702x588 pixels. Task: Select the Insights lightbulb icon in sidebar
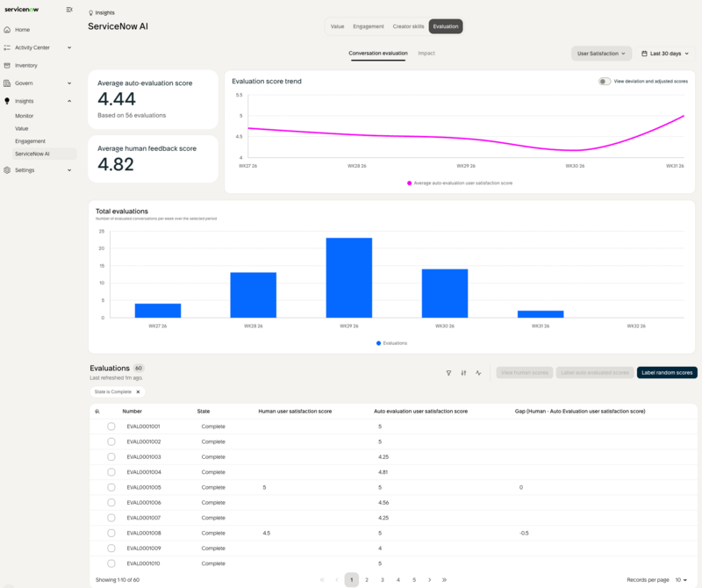[x=7, y=101]
